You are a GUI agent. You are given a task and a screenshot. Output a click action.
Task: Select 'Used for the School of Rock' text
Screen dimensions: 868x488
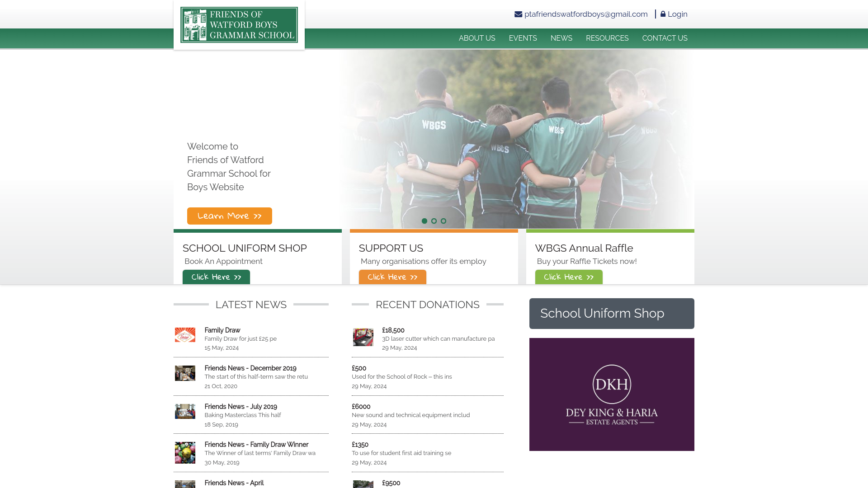pyautogui.click(x=402, y=377)
